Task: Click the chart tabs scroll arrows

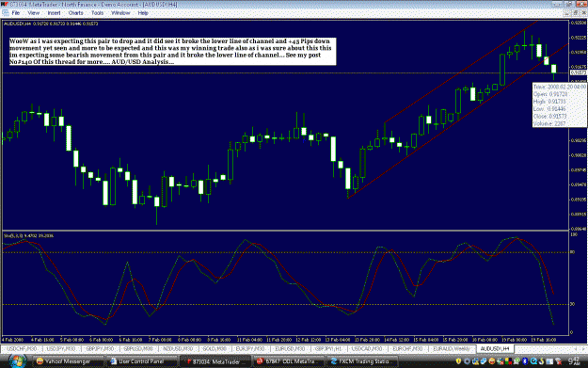Action: pyautogui.click(x=580, y=349)
